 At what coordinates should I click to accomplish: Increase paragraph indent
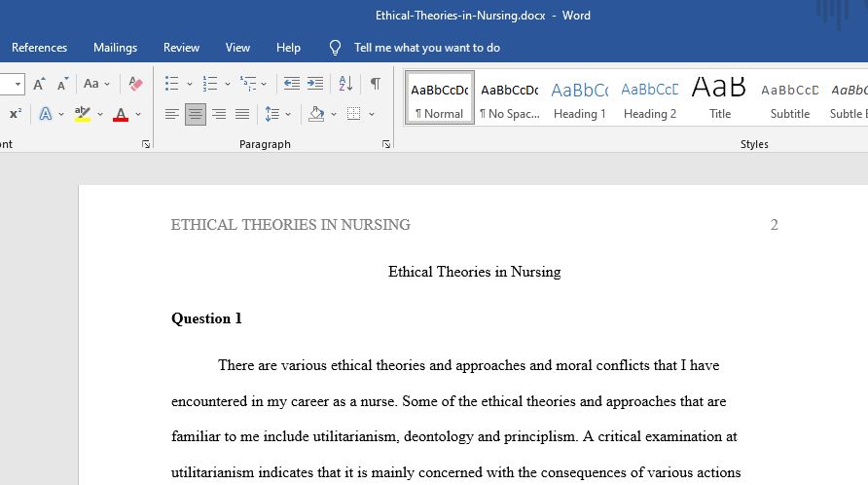click(x=315, y=84)
